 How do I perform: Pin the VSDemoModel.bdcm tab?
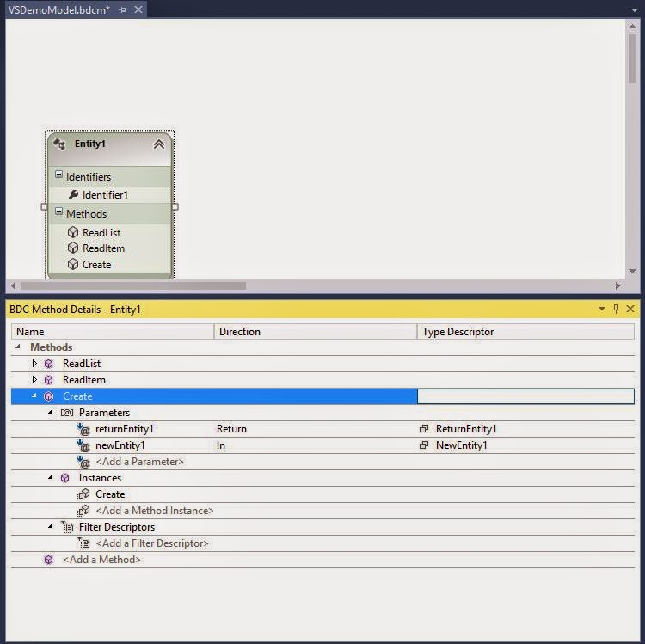click(x=123, y=9)
